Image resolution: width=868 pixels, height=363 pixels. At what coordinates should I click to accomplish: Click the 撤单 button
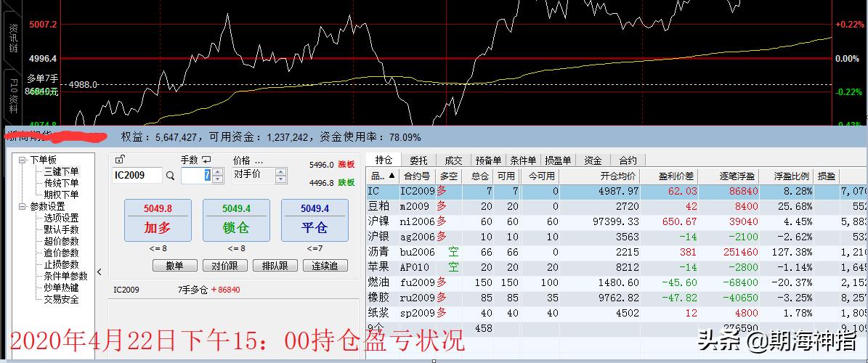coord(175,266)
